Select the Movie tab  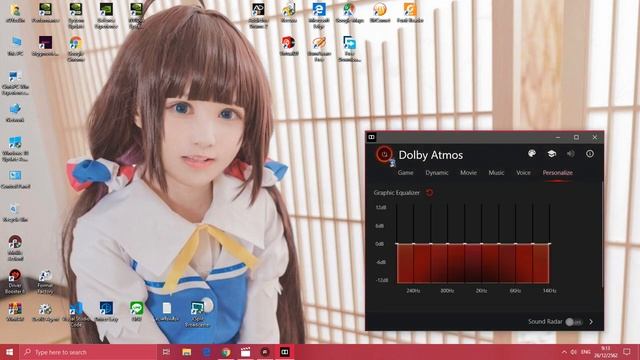tap(468, 173)
